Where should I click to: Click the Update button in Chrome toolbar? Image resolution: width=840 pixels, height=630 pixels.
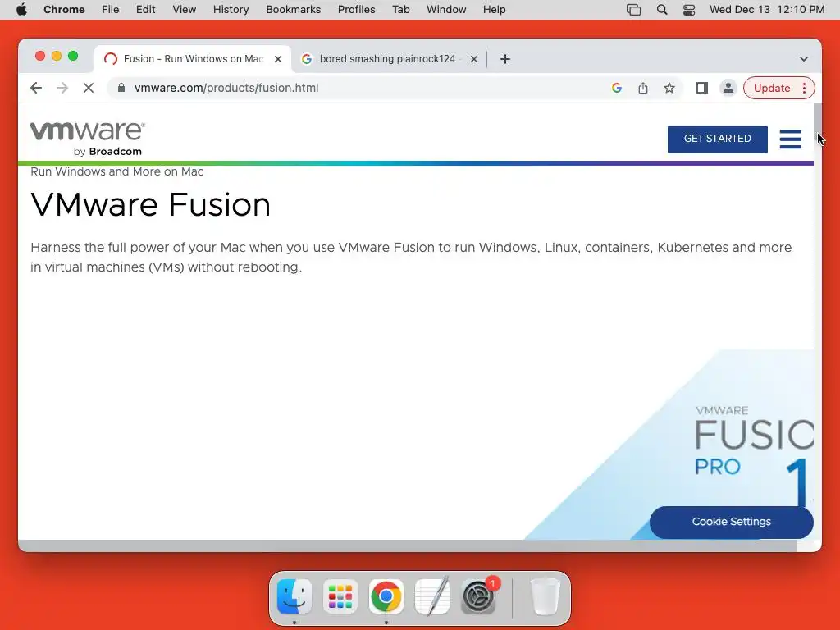tap(771, 88)
